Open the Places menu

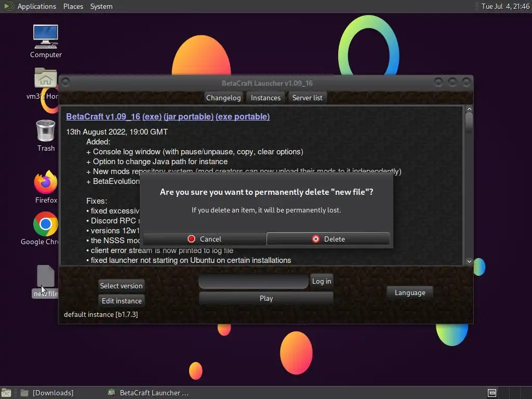click(x=73, y=6)
